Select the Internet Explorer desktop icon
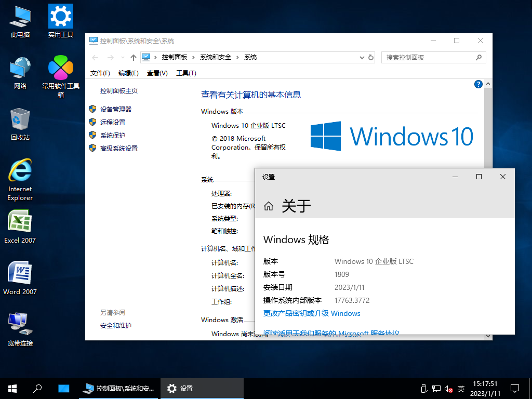This screenshot has width=532, height=399. click(x=20, y=179)
